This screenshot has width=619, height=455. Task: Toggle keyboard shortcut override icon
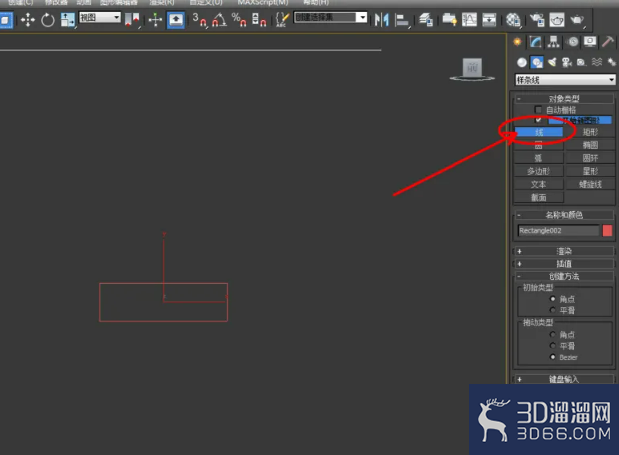point(176,20)
